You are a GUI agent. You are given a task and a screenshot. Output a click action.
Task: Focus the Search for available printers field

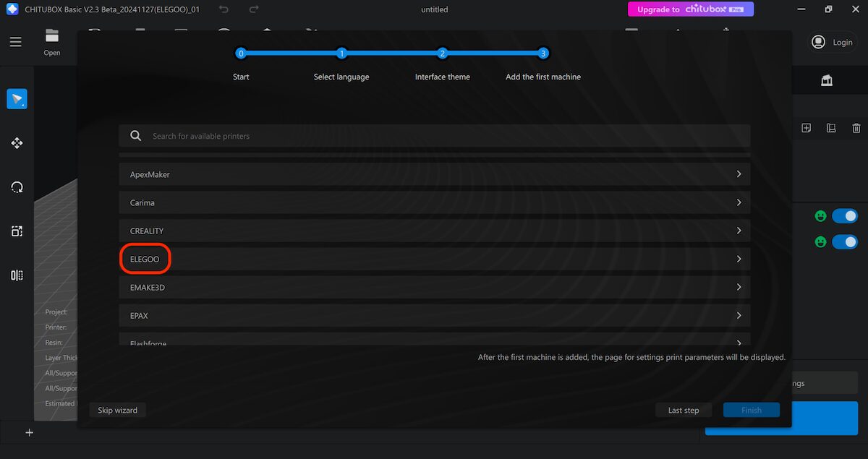click(x=435, y=136)
